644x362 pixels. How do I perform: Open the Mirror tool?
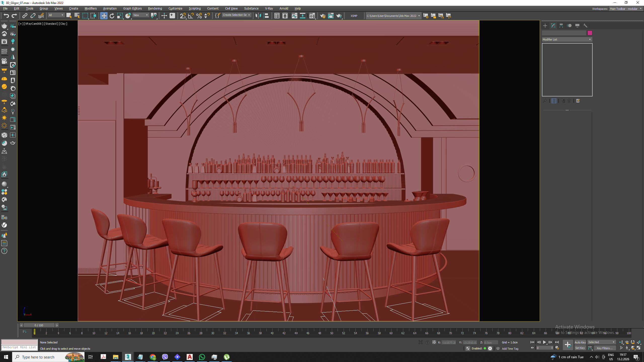[258, 16]
